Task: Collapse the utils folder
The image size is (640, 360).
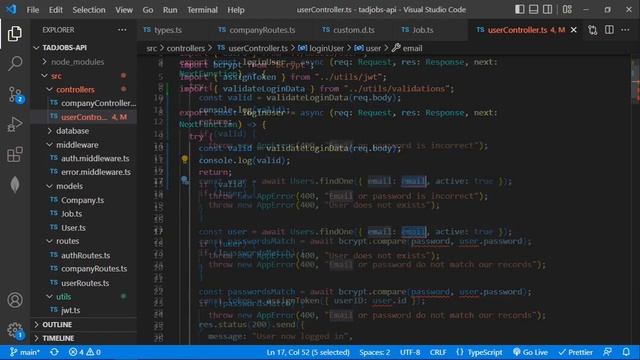Action: click(64, 297)
